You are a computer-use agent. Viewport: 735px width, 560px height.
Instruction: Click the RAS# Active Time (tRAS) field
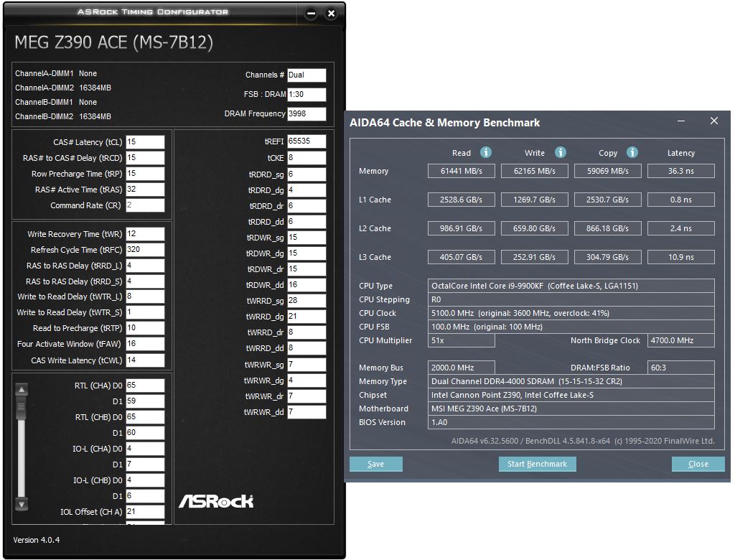(x=145, y=190)
